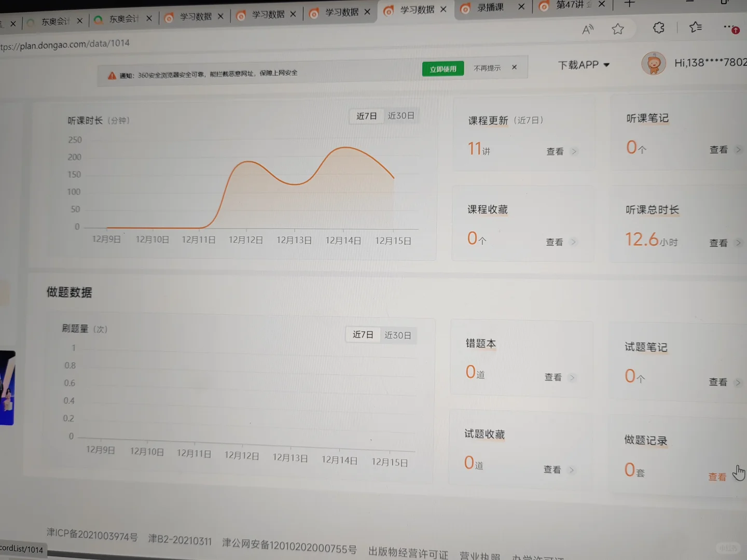Switch to the second 东奥会计 browser tab
This screenshot has width=747, height=560.
[x=124, y=19]
